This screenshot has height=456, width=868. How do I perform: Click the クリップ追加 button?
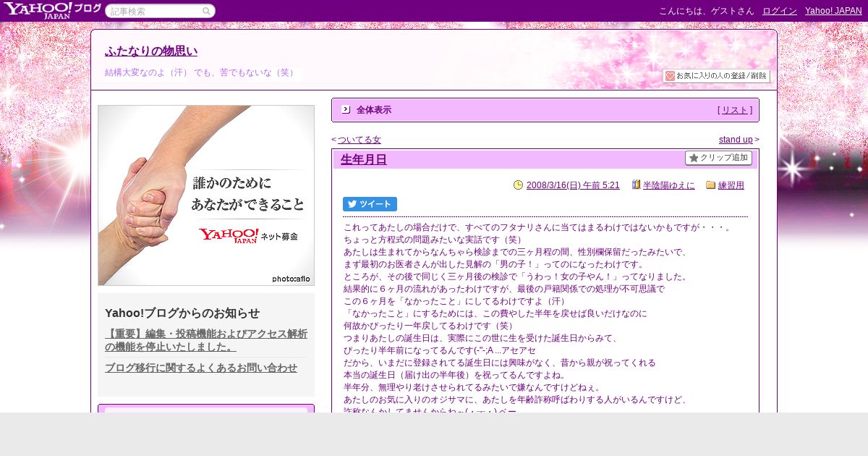pyautogui.click(x=718, y=158)
